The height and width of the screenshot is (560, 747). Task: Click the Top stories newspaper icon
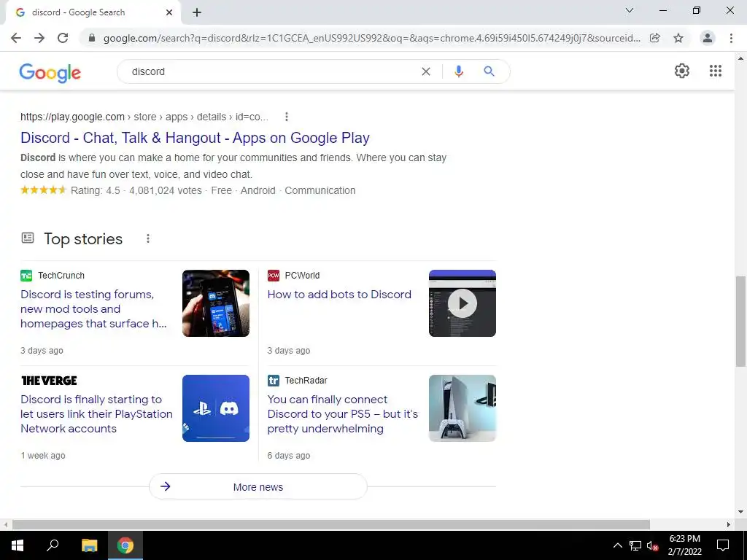point(28,238)
